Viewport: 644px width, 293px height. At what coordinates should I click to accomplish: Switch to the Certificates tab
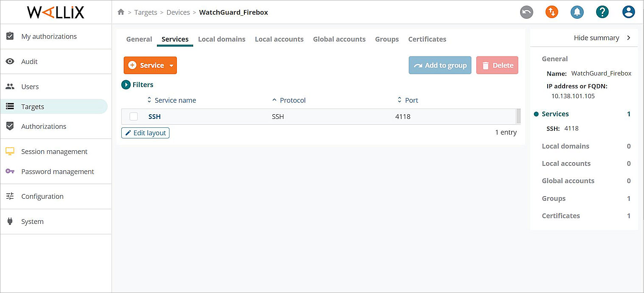pyautogui.click(x=427, y=39)
